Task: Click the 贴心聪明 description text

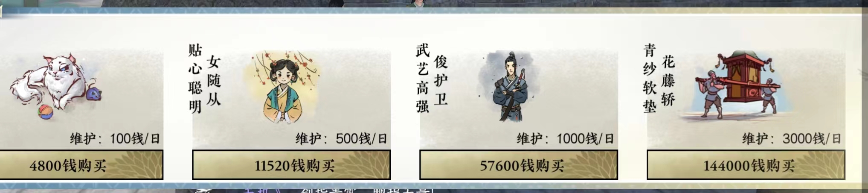Action: [x=195, y=78]
